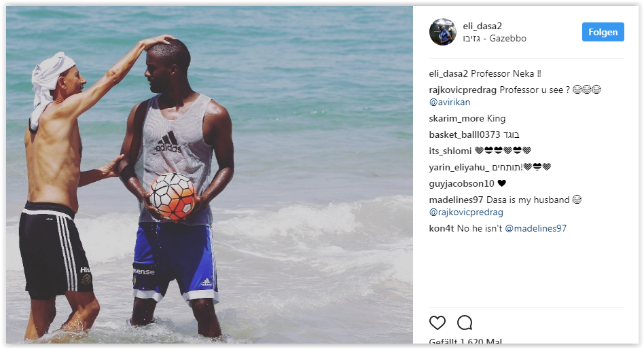Visit madelines97 commenter profile
Viewport: 644px width, 349px height.
click(457, 200)
